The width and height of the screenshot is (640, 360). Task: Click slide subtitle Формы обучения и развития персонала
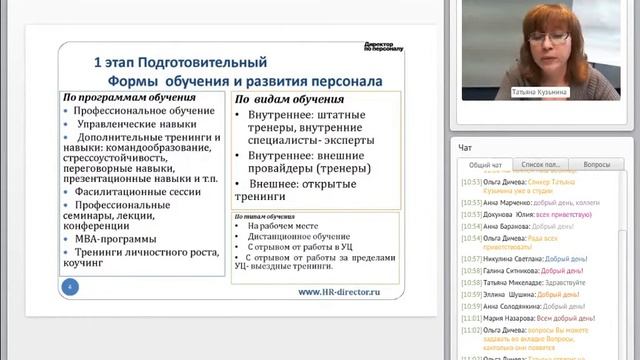pyautogui.click(x=245, y=81)
